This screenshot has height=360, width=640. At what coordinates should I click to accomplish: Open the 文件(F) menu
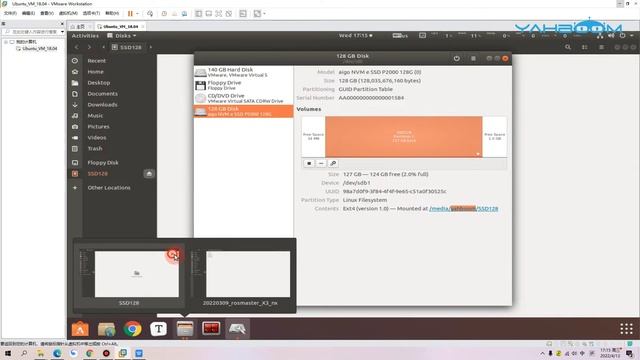[x=10, y=13]
